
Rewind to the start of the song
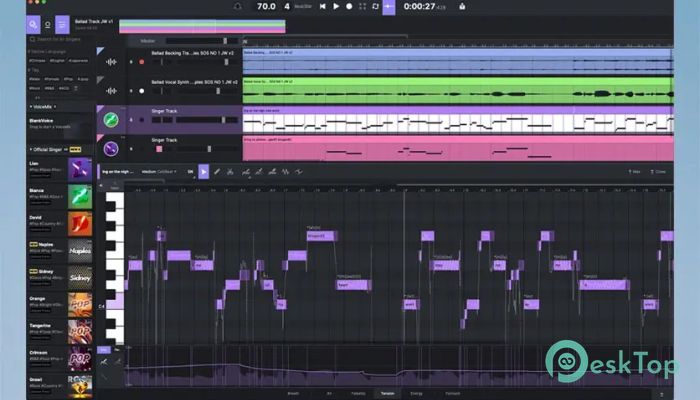click(x=323, y=6)
